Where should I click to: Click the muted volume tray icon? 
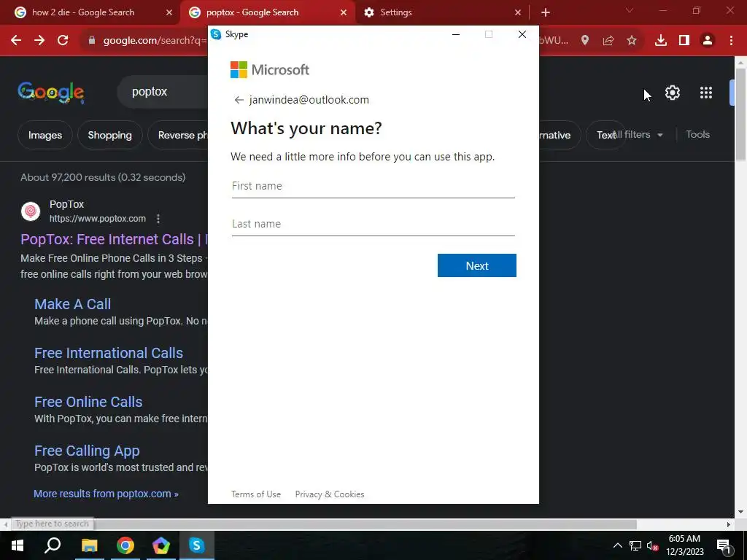652,545
